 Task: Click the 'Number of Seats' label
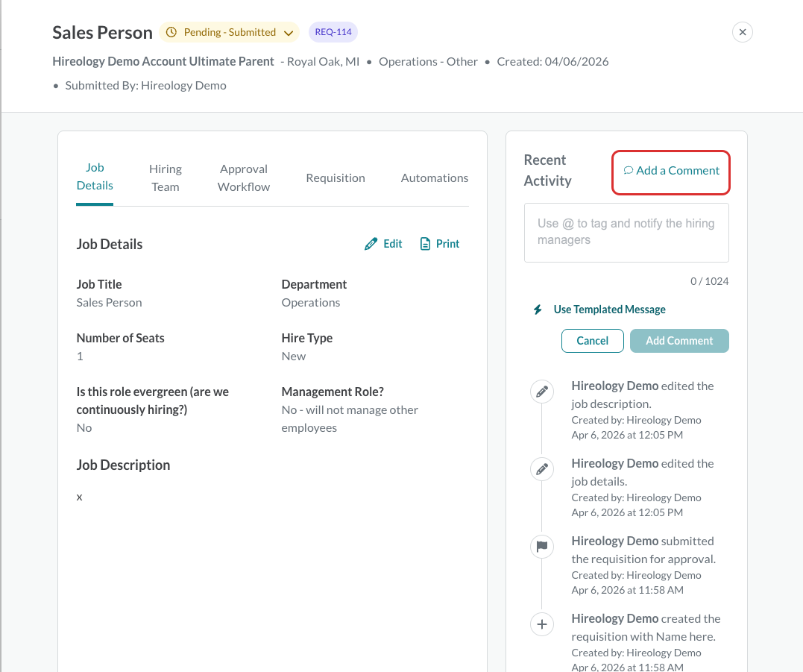pos(120,338)
